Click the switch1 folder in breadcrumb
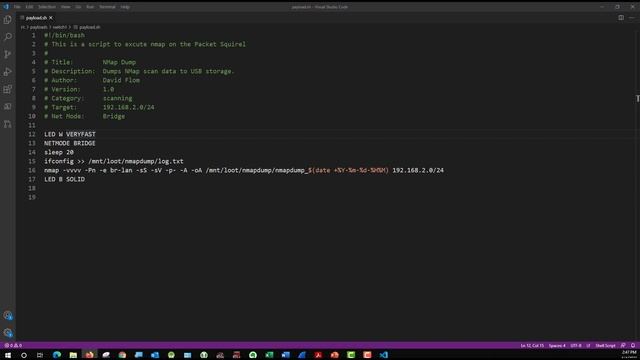This screenshot has height=360, width=640. pos(60,27)
